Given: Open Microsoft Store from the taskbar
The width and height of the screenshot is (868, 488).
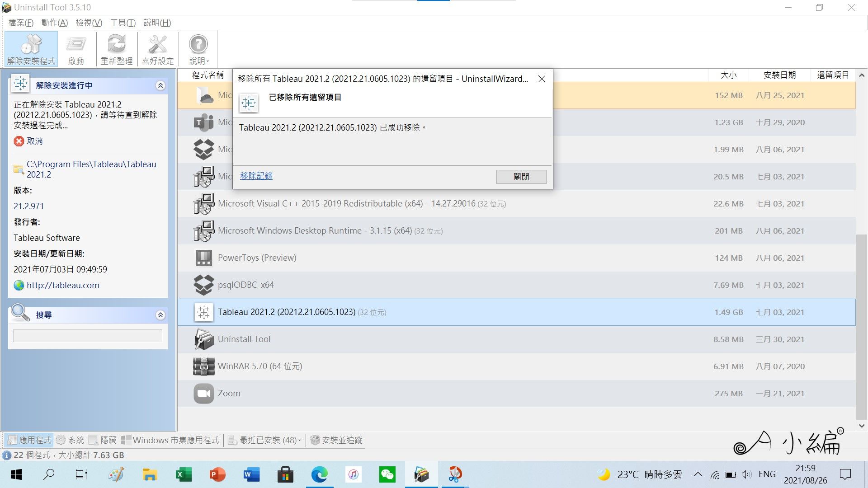Looking at the screenshot, I should pos(285,474).
